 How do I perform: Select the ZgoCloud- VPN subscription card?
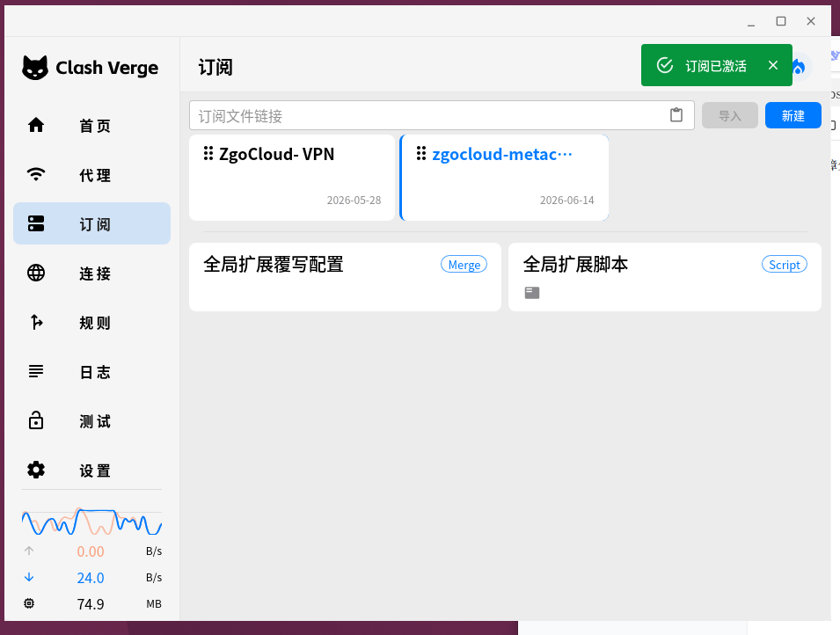coord(292,178)
